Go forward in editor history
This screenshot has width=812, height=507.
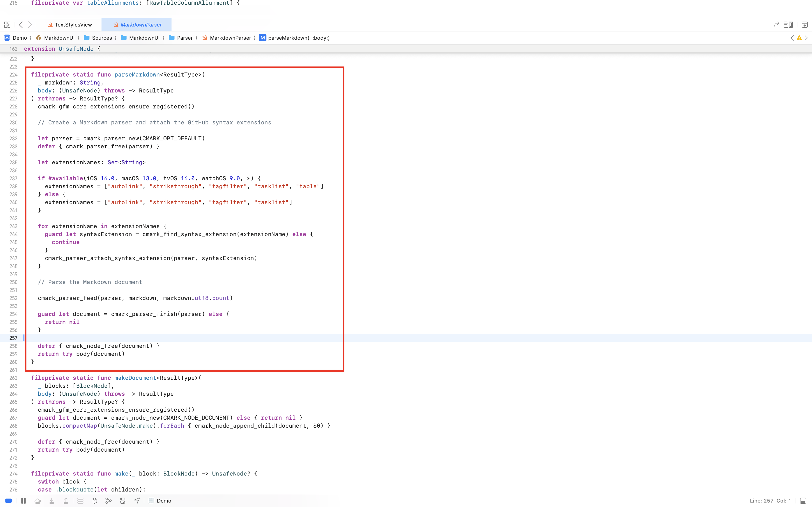point(30,24)
